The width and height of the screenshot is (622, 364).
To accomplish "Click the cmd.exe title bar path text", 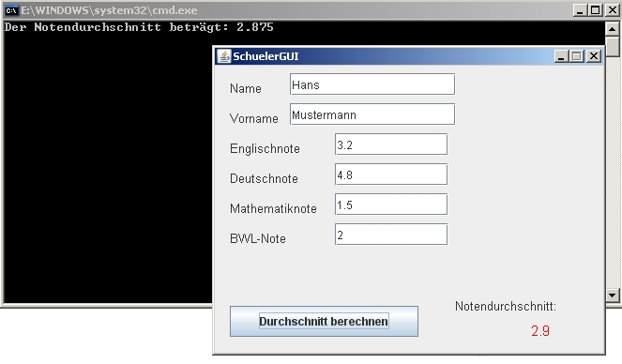I will point(109,10).
